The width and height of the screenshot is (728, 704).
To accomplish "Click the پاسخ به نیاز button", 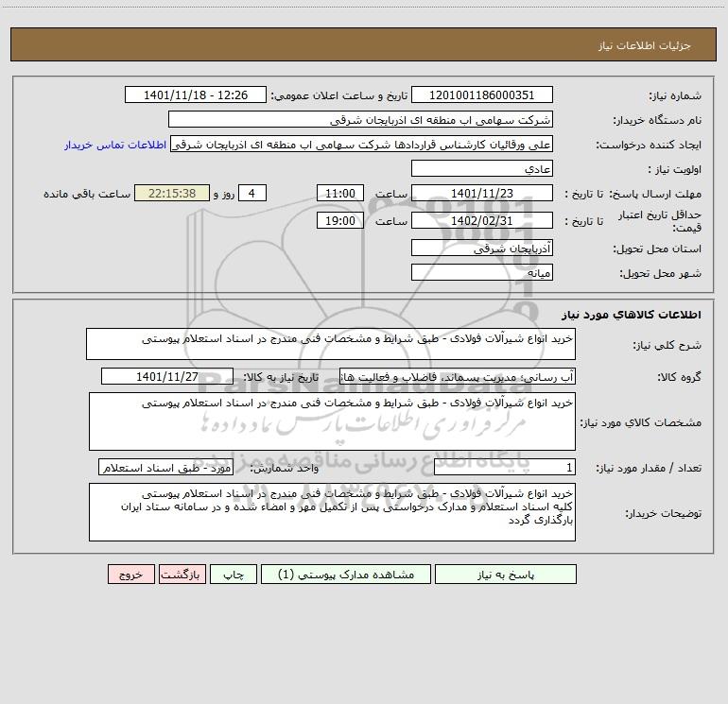I will coord(506,574).
